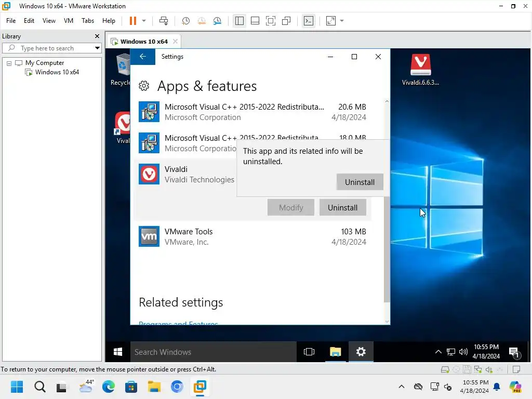Viewport: 532px width, 399px height.
Task: Select the 20.6 MB Visual C++ Redistributable
Action: pyautogui.click(x=252, y=112)
